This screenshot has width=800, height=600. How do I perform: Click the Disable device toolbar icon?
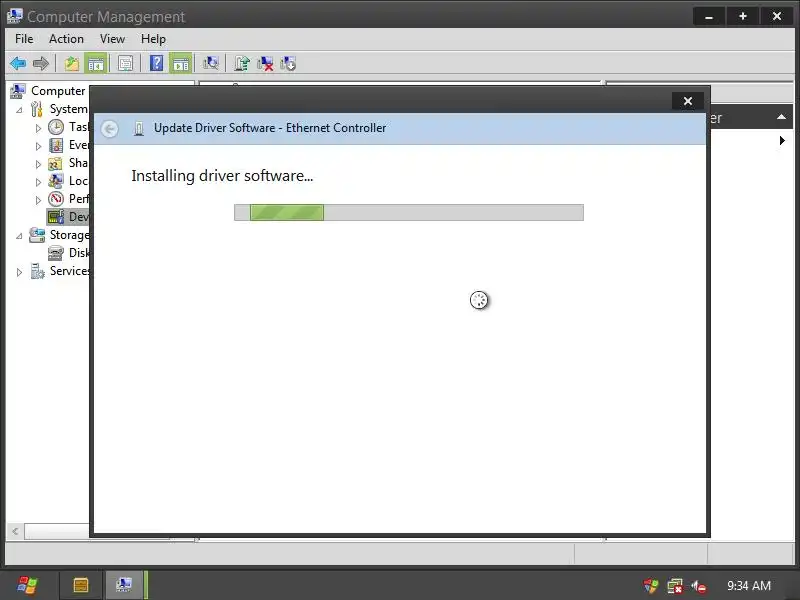point(288,64)
